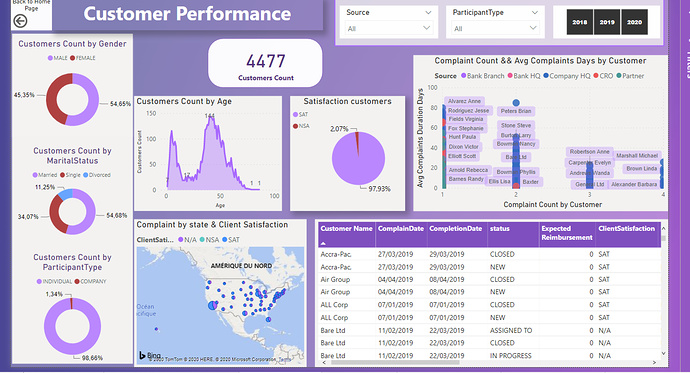Screen dimensions: 690x373
Task: Click the large California bubble on map
Action: pyautogui.click(x=213, y=305)
